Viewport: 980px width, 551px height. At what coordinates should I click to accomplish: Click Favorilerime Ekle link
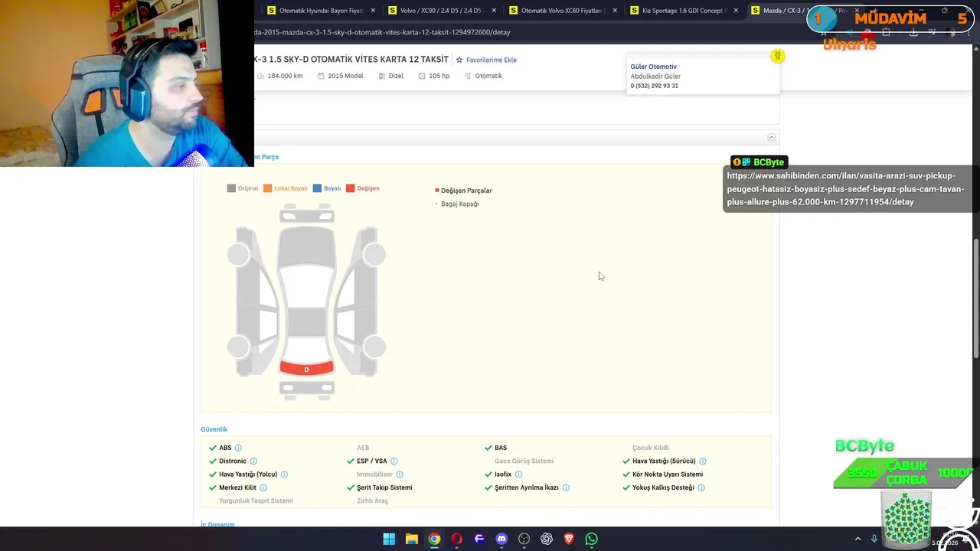coord(492,60)
